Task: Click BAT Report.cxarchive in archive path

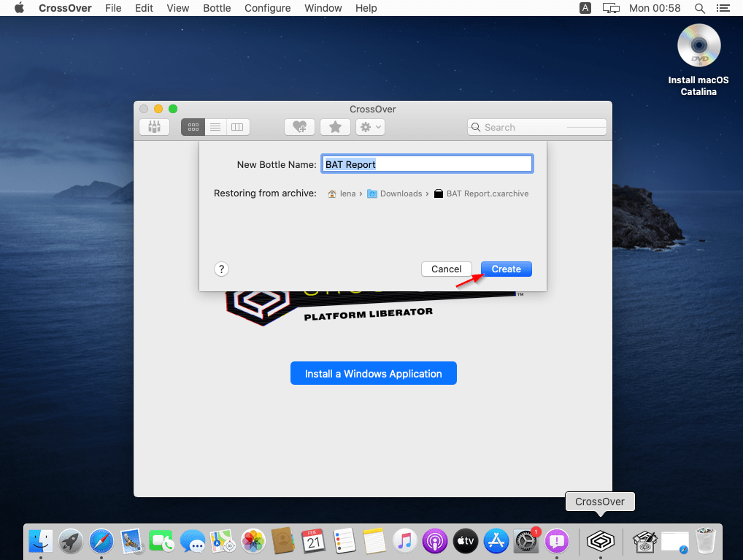Action: 482,193
